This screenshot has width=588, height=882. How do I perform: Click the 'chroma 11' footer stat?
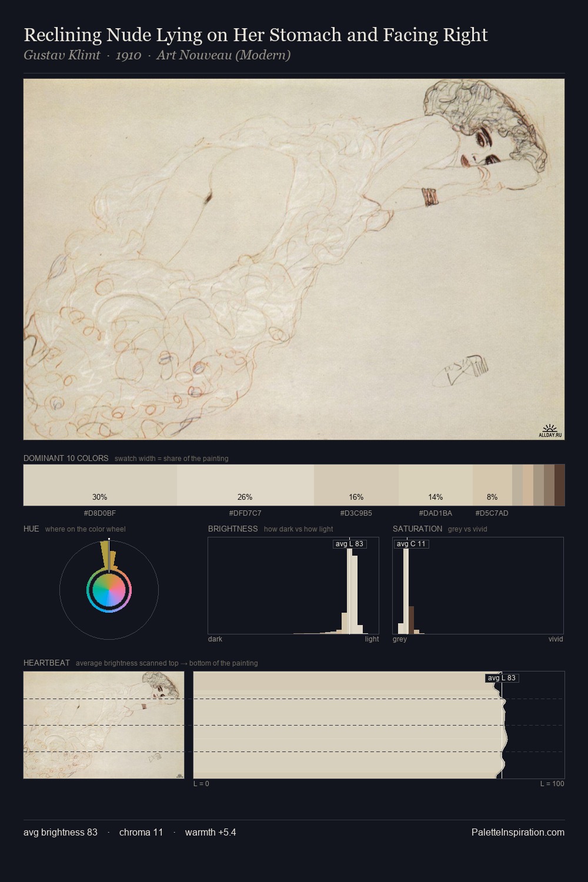point(141,833)
